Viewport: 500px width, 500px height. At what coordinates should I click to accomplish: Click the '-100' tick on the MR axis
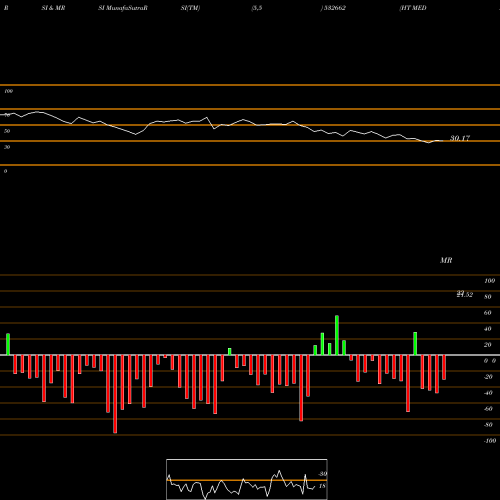click(490, 441)
